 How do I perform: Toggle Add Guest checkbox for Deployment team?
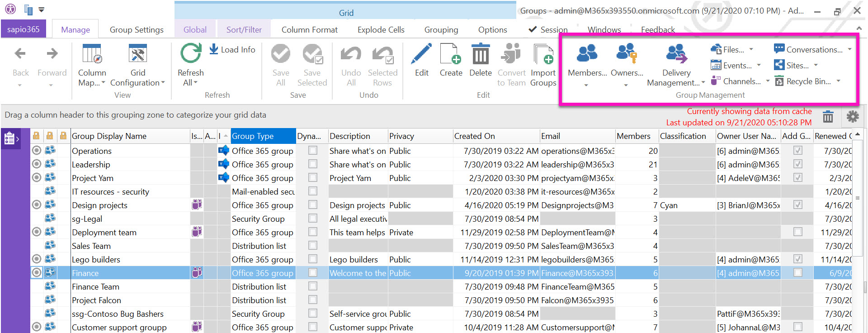pyautogui.click(x=798, y=232)
